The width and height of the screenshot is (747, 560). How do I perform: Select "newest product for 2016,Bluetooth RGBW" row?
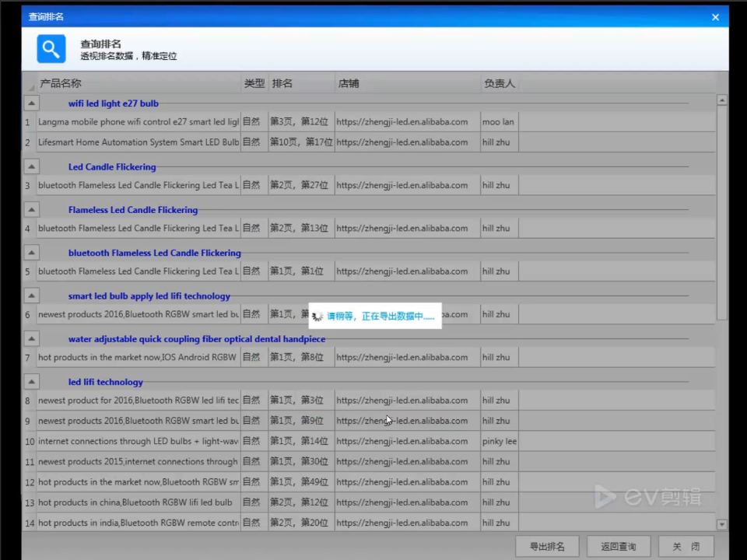(x=370, y=401)
